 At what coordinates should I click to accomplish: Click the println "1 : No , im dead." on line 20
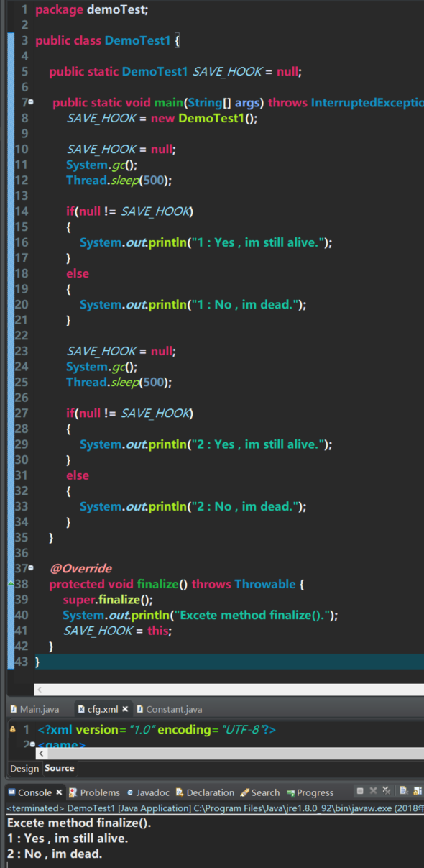193,304
